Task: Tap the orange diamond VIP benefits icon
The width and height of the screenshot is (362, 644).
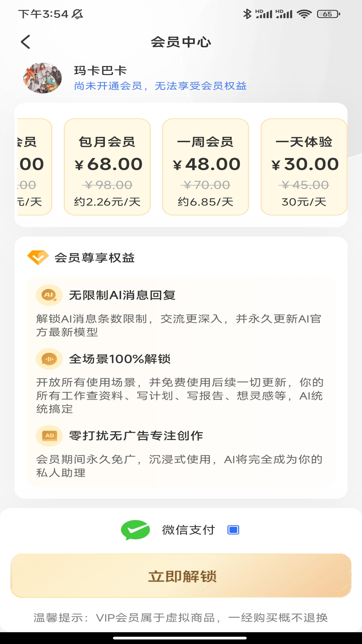Action: [38, 257]
